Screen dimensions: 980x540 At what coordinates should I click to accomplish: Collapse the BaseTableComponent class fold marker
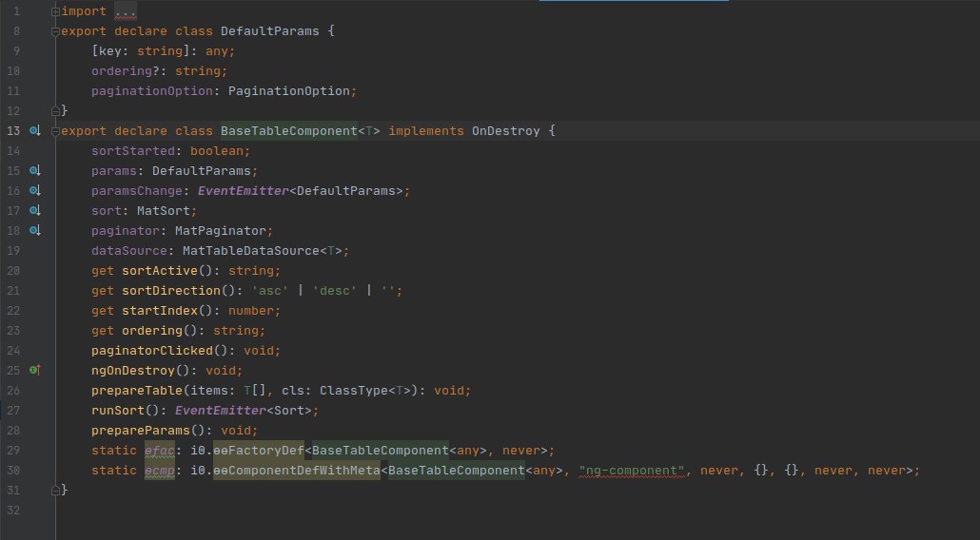coord(55,131)
